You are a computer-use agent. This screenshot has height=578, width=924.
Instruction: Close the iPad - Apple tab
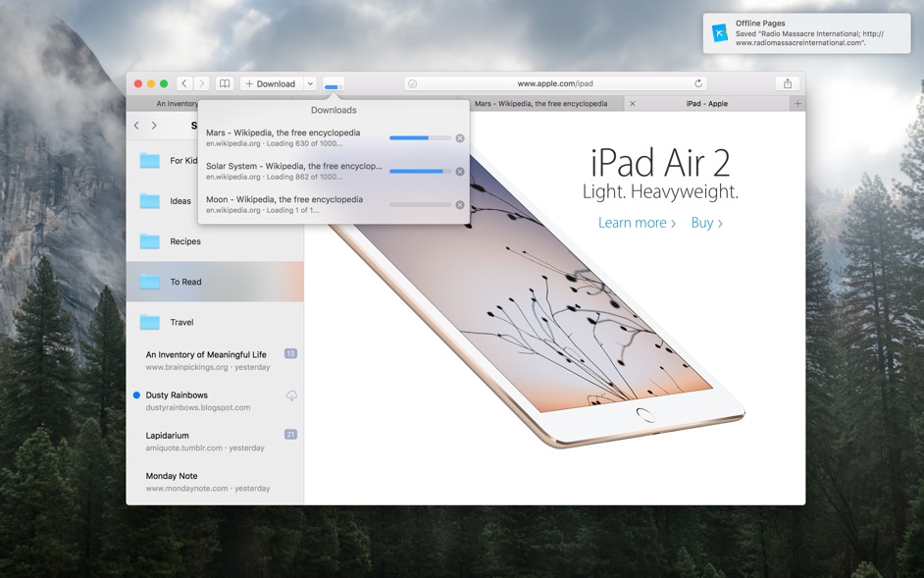[x=633, y=104]
